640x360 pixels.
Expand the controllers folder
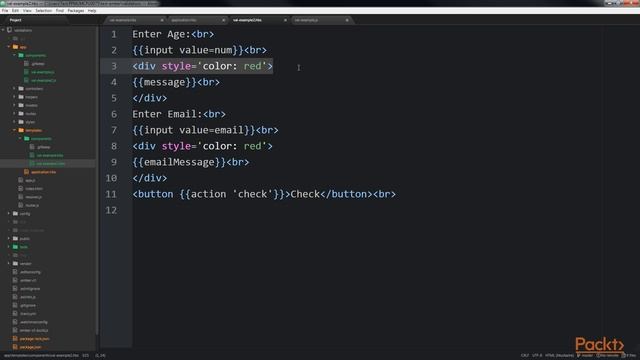14,89
